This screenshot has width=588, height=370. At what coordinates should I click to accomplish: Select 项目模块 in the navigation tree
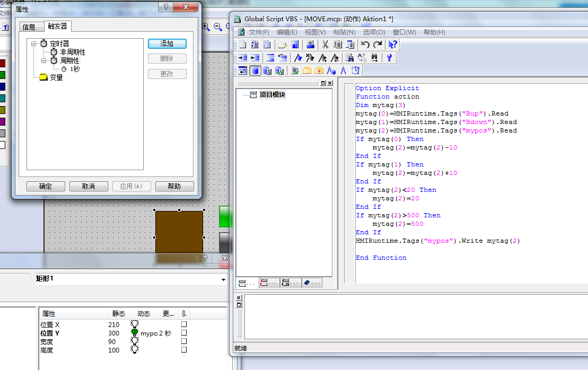[272, 95]
